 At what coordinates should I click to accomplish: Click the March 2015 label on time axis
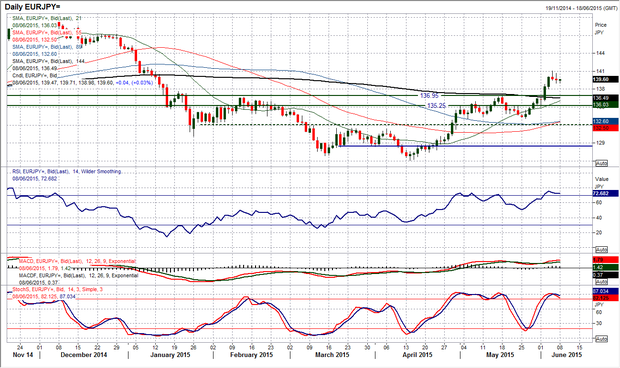pyautogui.click(x=332, y=355)
